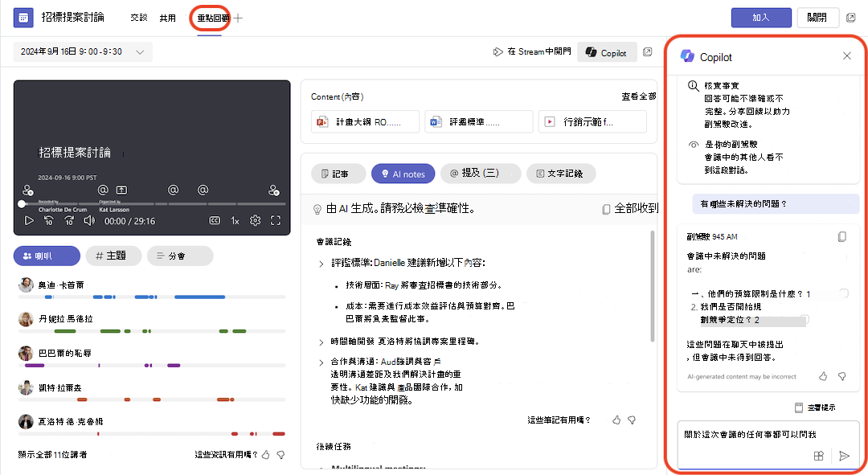The width and height of the screenshot is (868, 475).
Task: Select the 提及 (三) mentions tab
Action: coord(481,174)
